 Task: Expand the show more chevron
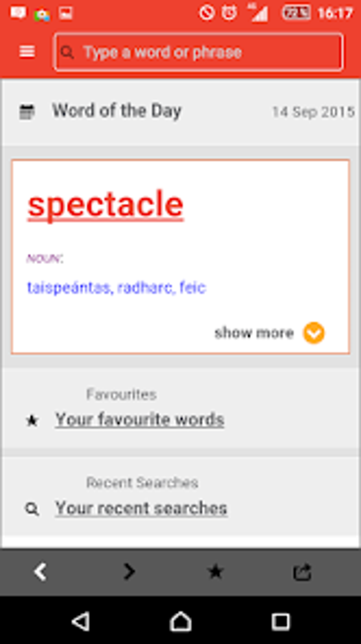click(x=314, y=332)
